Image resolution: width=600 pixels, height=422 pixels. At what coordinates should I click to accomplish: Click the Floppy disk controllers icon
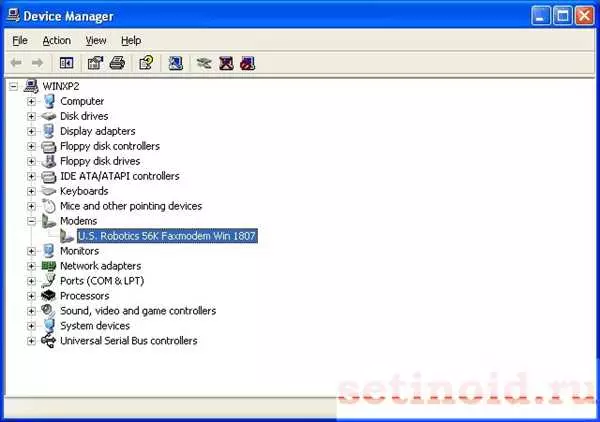[x=49, y=147]
